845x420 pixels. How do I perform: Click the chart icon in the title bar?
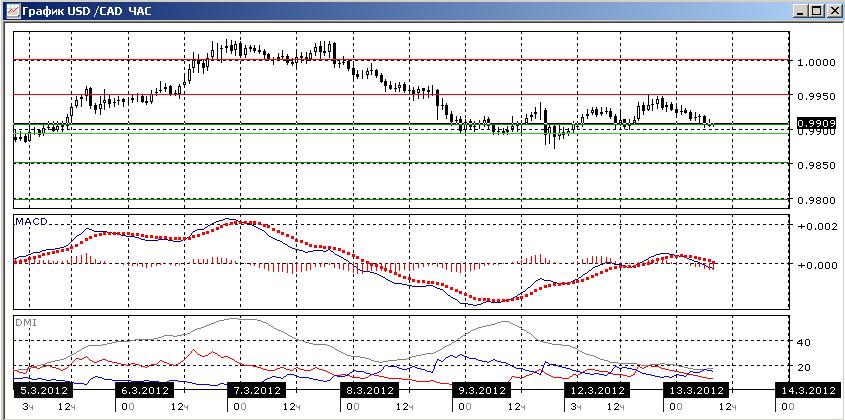[x=11, y=9]
